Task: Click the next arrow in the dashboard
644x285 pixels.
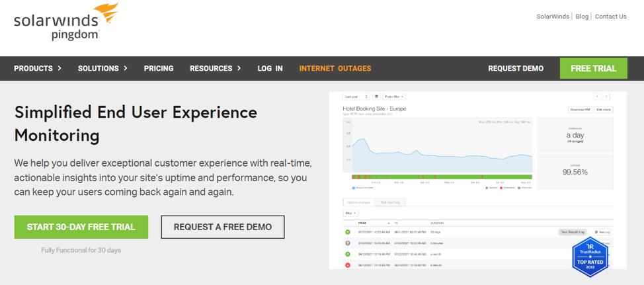Action: tap(606, 97)
